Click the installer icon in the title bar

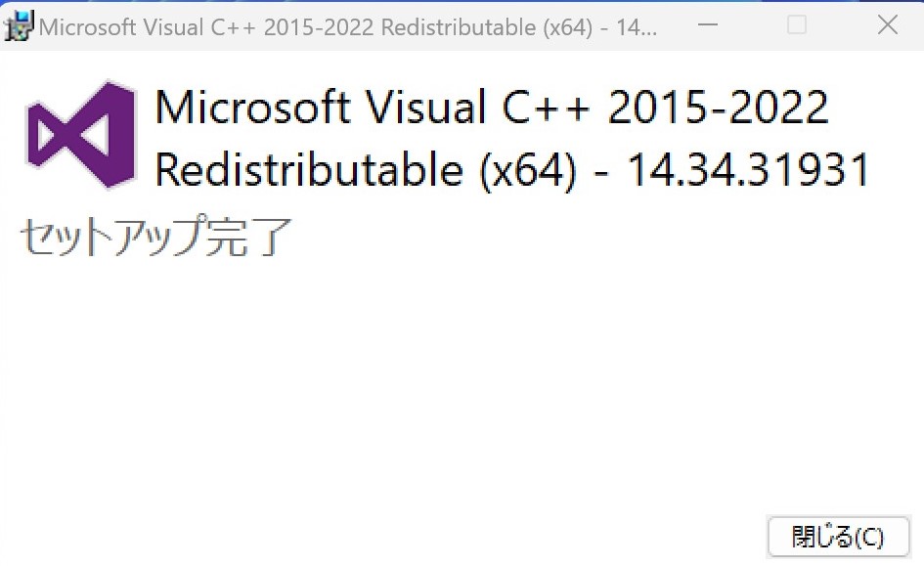(19, 25)
